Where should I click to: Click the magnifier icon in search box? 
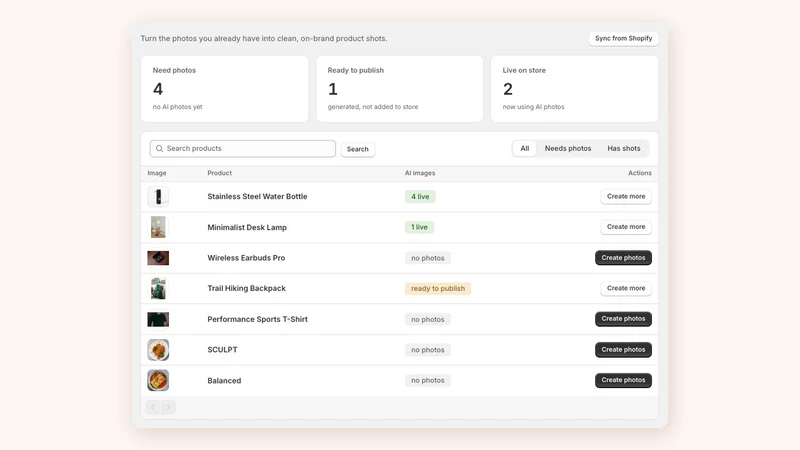(x=159, y=148)
